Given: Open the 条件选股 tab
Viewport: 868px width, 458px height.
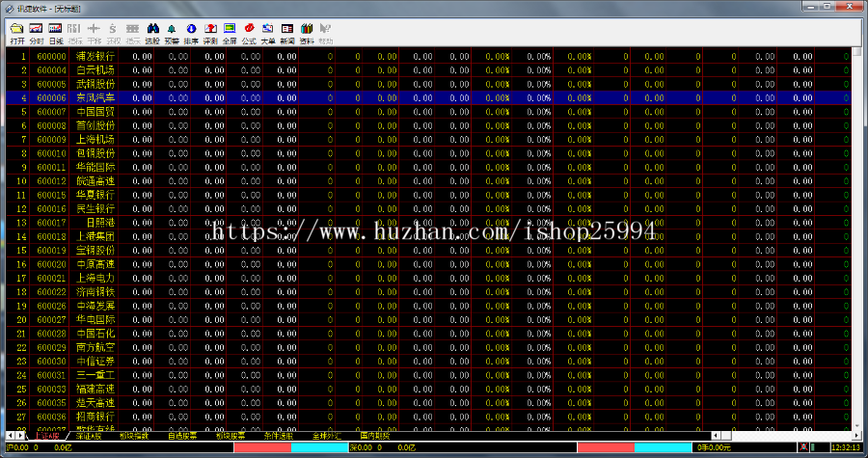Looking at the screenshot, I should click(279, 436).
